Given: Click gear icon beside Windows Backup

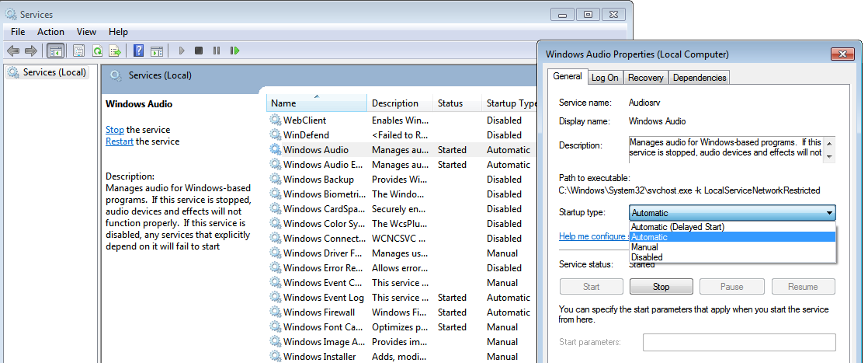Looking at the screenshot, I should [275, 179].
